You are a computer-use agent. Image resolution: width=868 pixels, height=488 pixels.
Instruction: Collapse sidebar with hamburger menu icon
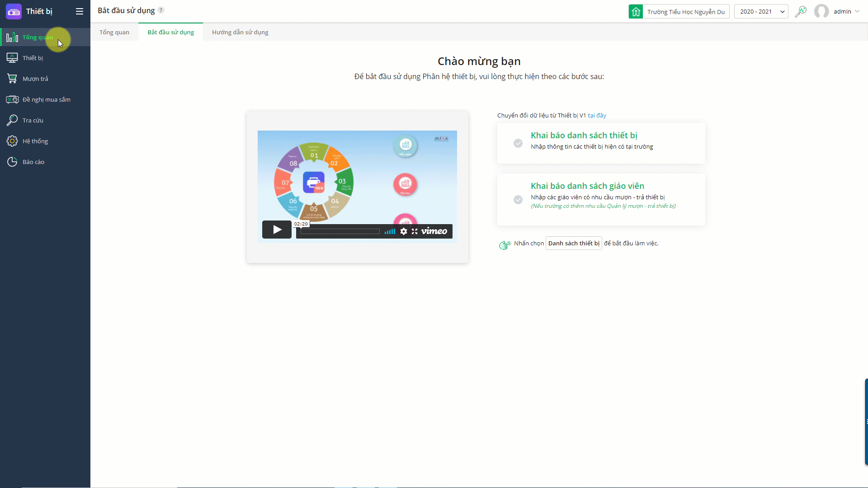80,11
